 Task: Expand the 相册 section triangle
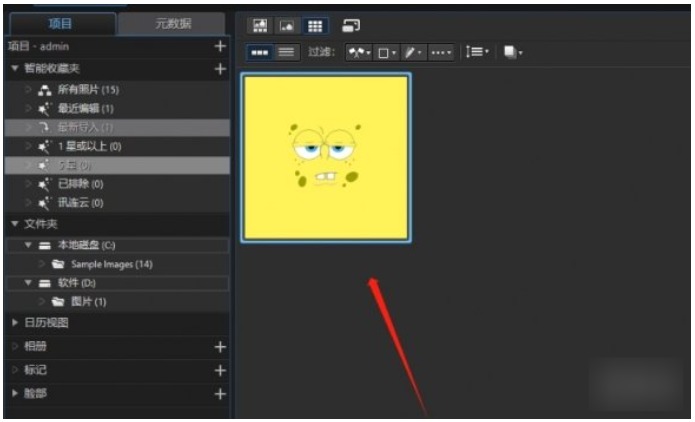(x=15, y=346)
